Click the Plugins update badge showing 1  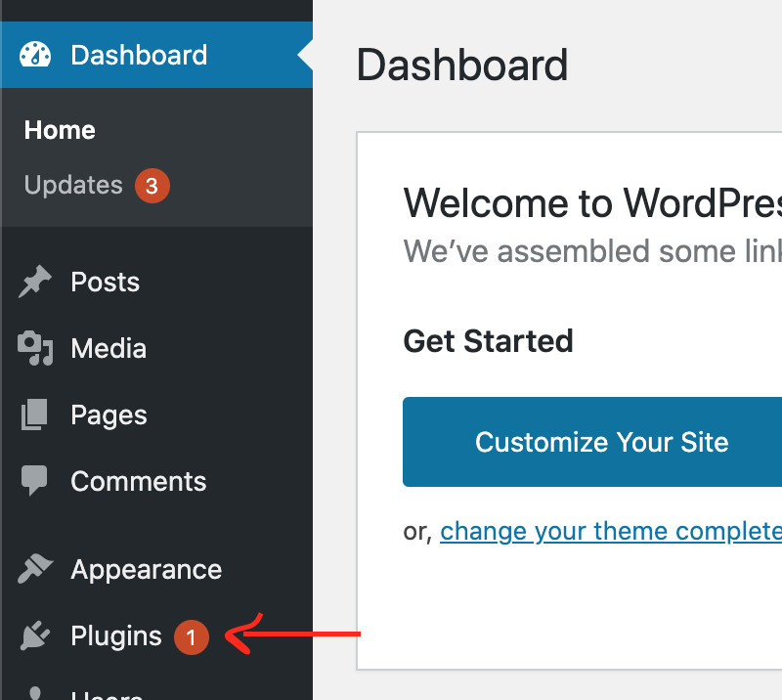pyautogui.click(x=191, y=637)
